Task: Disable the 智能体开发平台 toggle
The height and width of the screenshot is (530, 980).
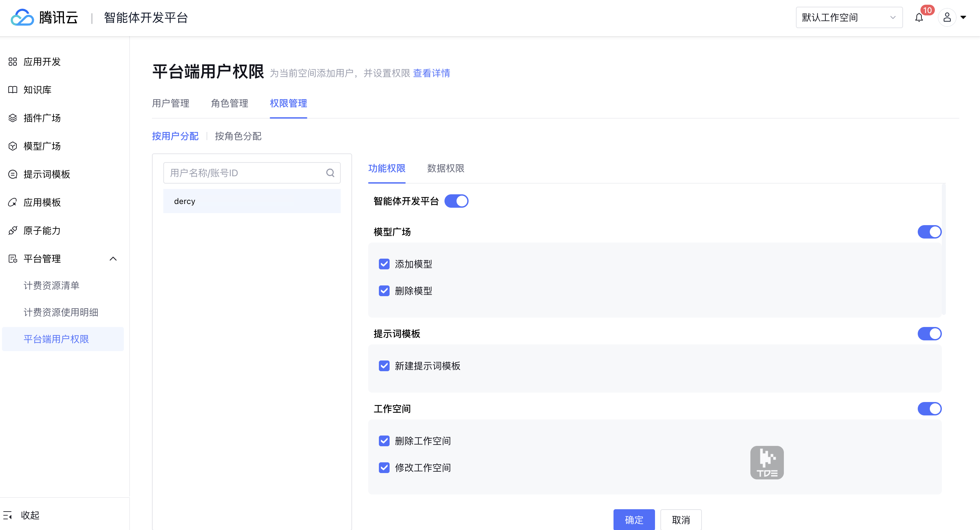Action: point(456,201)
